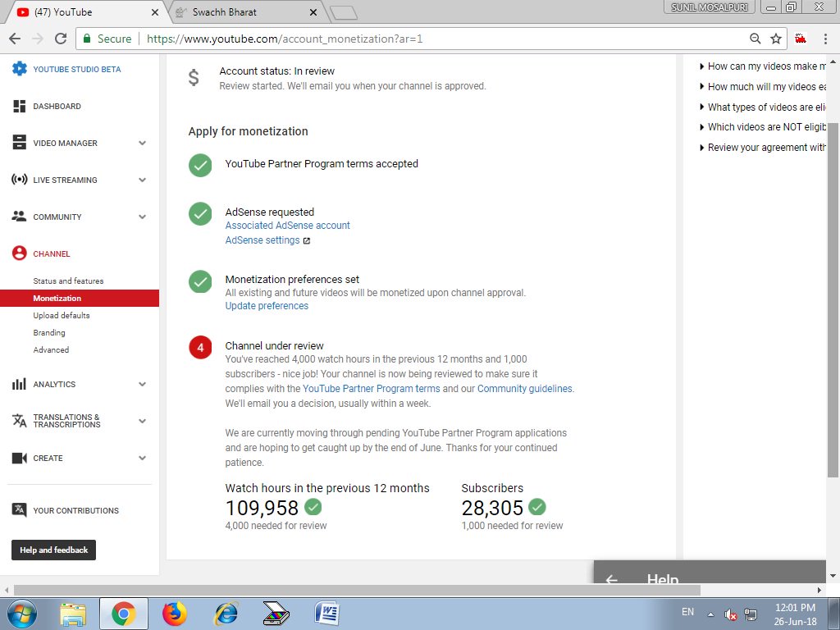Expand the Community section

click(143, 217)
